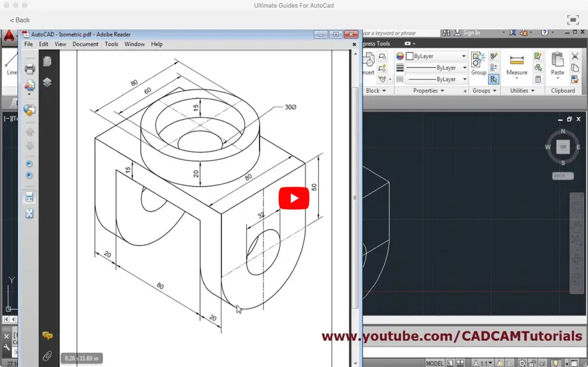Open the attachments paperclip icon
This screenshot has width=588, height=367.
[47, 356]
